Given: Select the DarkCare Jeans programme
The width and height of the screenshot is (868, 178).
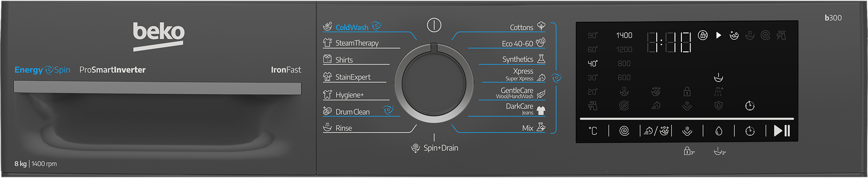Looking at the screenshot, I should click(519, 109).
